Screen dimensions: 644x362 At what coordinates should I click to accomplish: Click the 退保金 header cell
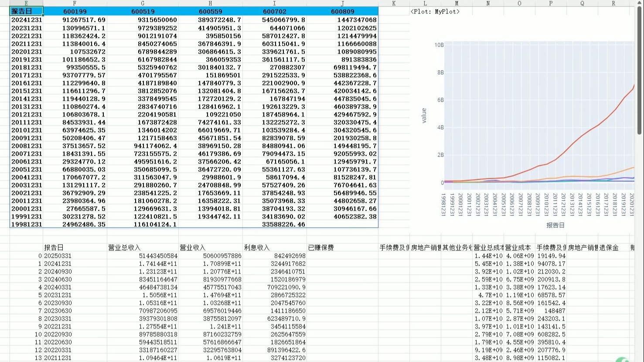(613, 248)
